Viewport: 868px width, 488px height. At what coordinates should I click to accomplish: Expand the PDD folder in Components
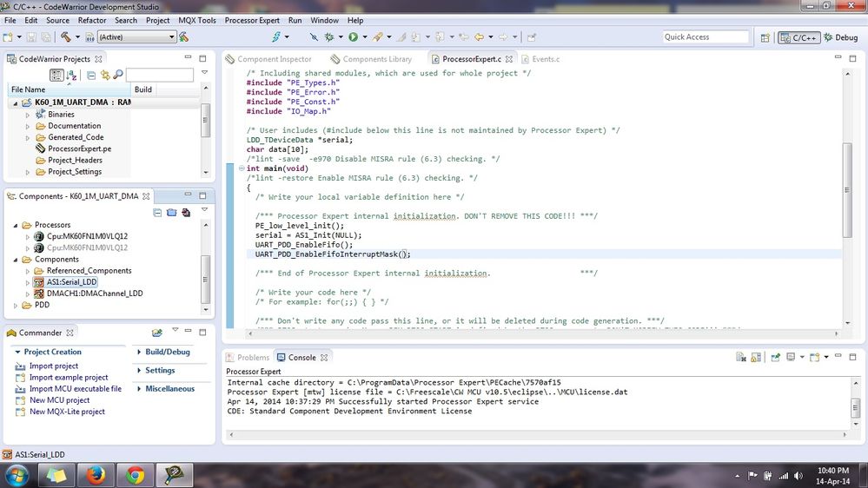coord(15,305)
